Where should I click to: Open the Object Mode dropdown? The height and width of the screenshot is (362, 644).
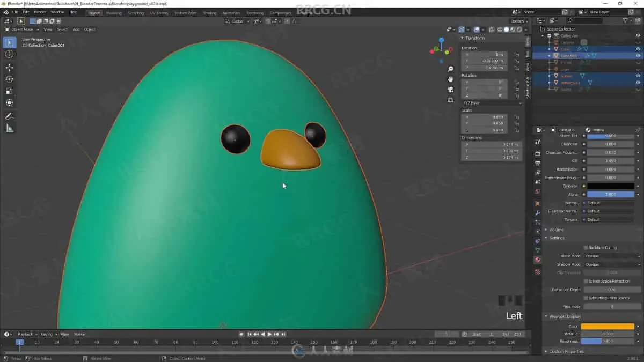(22, 29)
